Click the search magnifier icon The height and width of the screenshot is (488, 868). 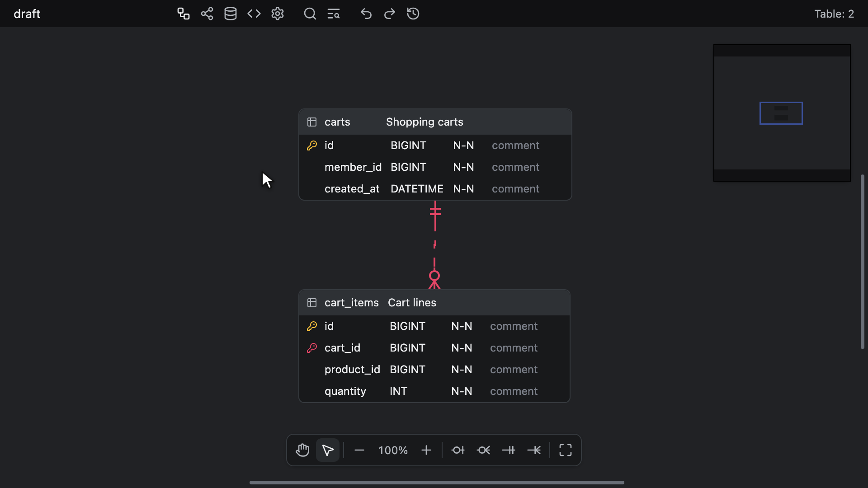pos(310,14)
